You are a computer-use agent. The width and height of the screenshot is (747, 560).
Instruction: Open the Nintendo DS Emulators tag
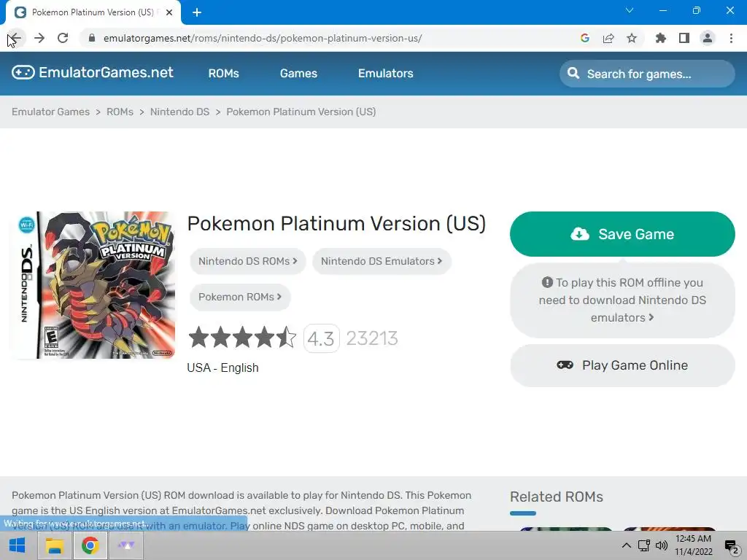click(x=382, y=262)
